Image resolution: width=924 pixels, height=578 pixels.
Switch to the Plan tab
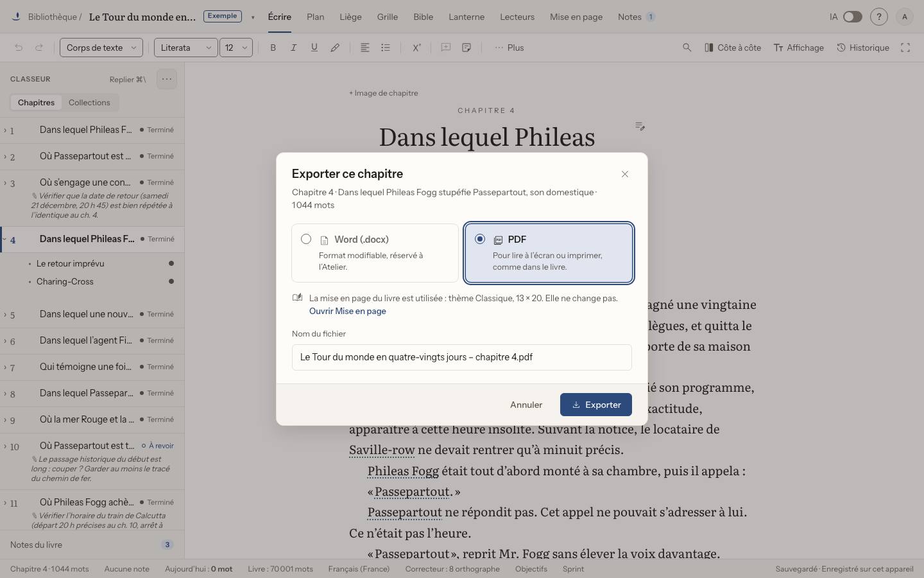pos(316,17)
